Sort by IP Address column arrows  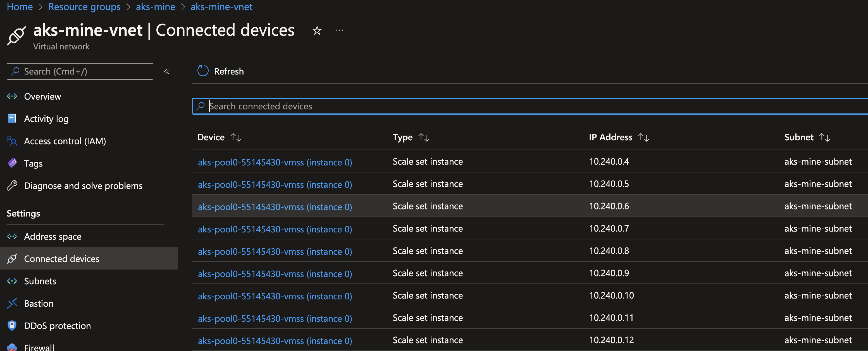(643, 137)
